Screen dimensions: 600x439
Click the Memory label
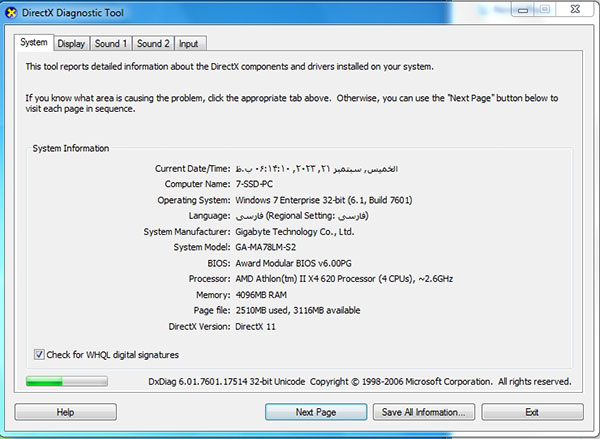(x=213, y=295)
